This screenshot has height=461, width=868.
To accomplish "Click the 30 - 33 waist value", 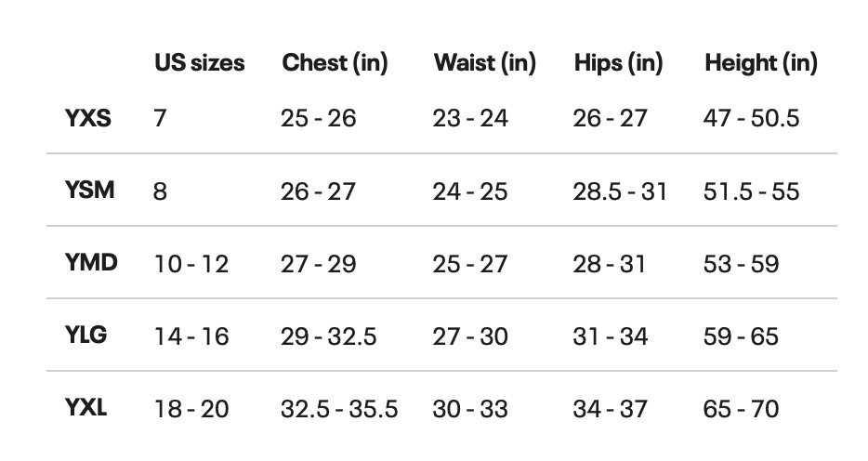I will click(470, 409).
